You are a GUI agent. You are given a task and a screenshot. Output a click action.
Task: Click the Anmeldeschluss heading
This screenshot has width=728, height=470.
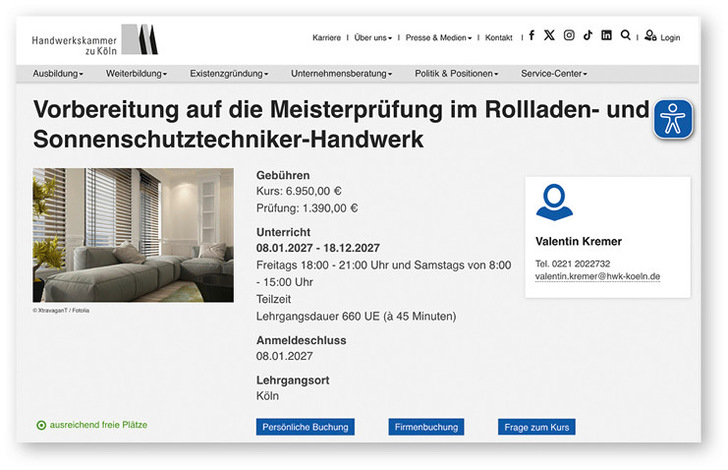[301, 340]
